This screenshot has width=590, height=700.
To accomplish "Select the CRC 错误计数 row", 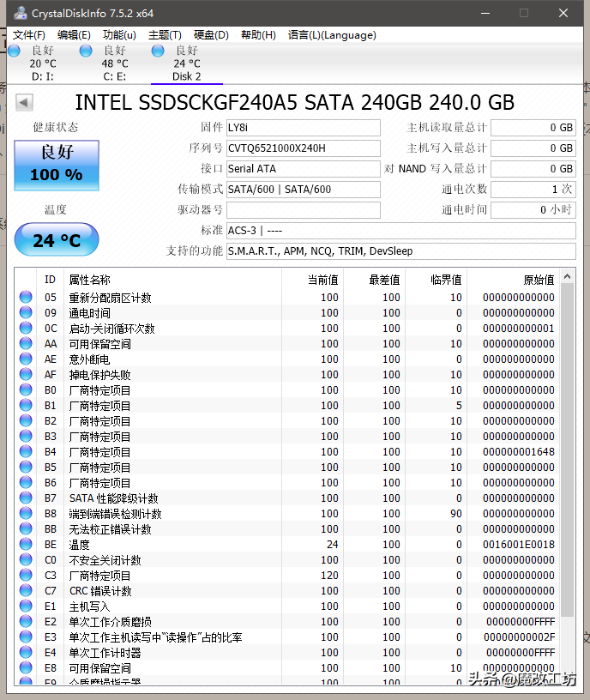I will click(x=287, y=590).
